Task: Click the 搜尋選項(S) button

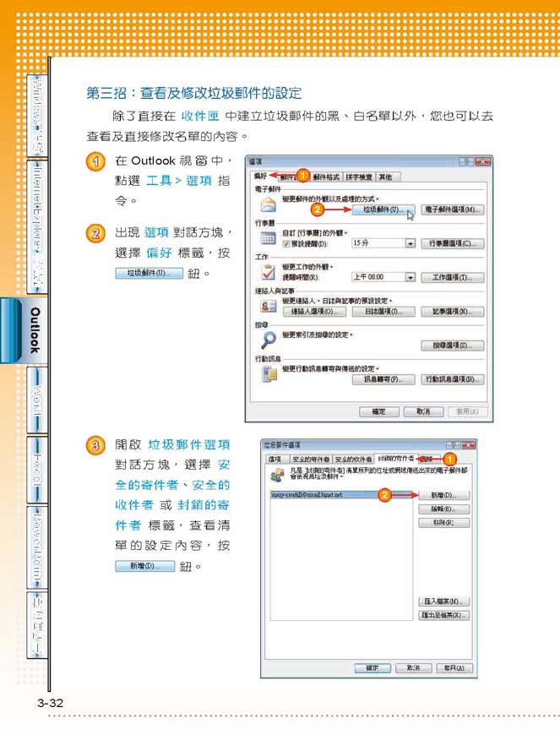Action: coord(452,346)
